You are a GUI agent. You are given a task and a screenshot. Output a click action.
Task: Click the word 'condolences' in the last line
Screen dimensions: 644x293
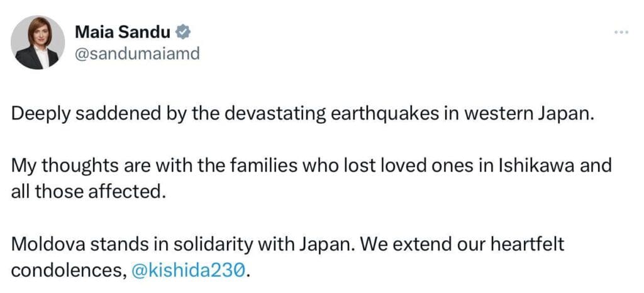point(66,271)
